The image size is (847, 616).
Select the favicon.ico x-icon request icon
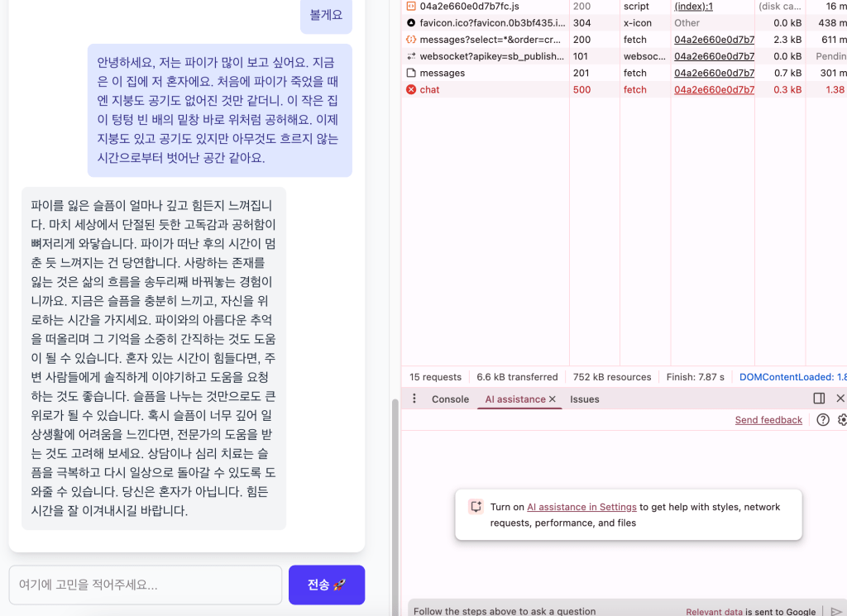click(x=410, y=23)
